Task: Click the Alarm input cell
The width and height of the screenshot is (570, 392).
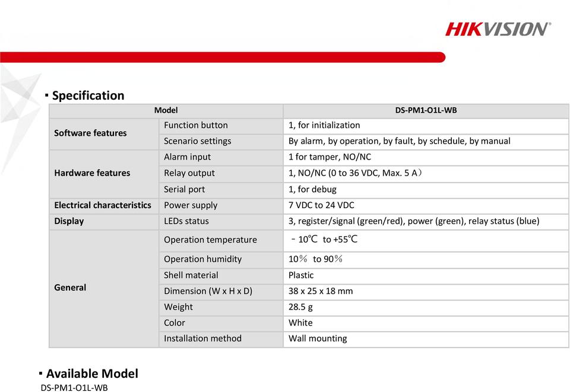Action: (221, 157)
